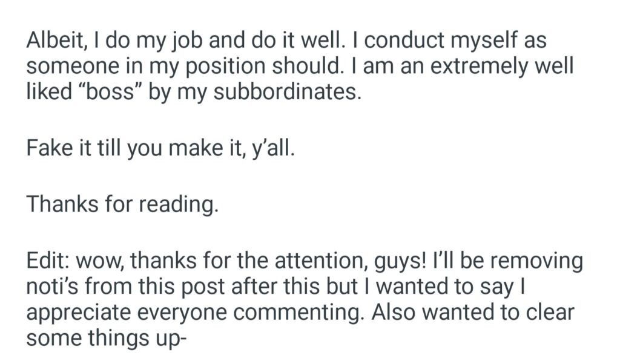Click the word "myself" in first line
The height and width of the screenshot is (364, 620).
point(496,41)
